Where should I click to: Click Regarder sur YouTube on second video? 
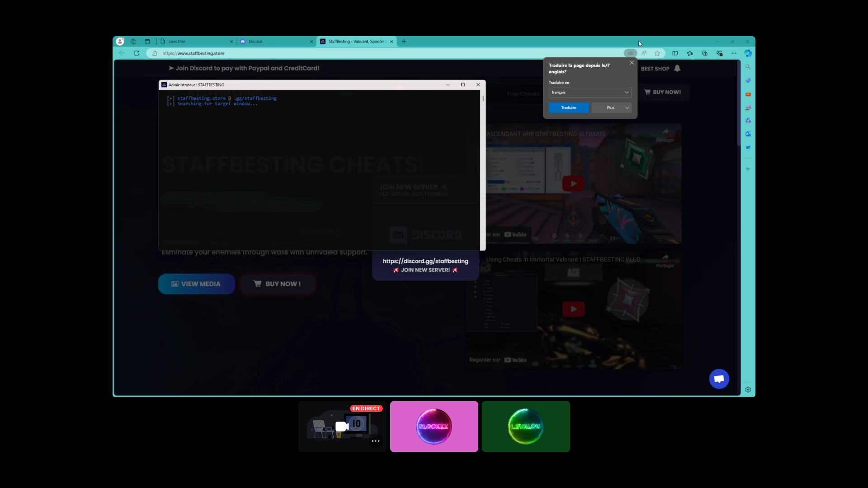(x=498, y=360)
